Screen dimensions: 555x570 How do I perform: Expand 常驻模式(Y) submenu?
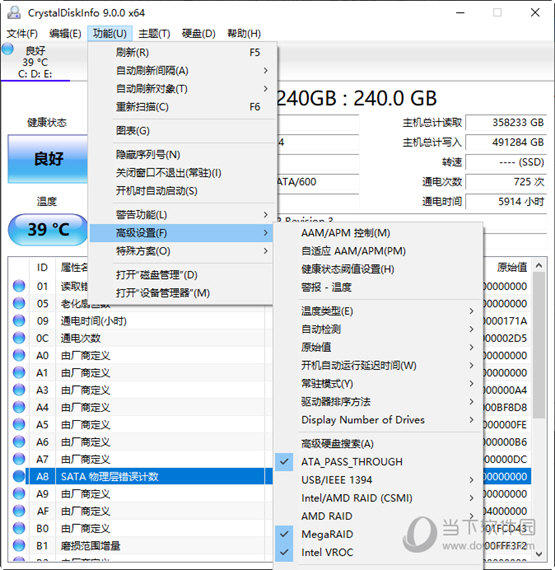coord(378,384)
